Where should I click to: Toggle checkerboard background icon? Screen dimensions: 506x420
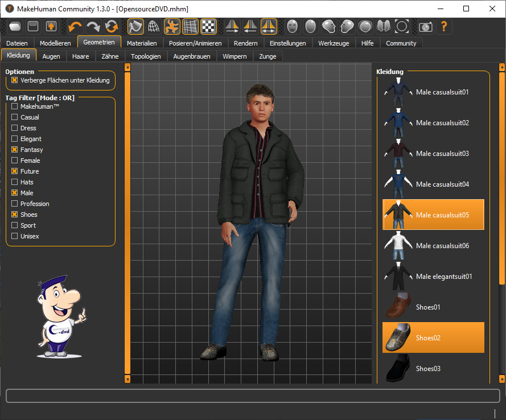[208, 27]
